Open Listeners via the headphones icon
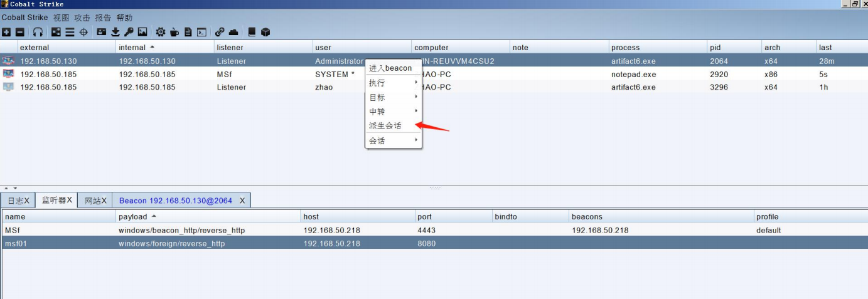868x299 pixels. point(38,32)
